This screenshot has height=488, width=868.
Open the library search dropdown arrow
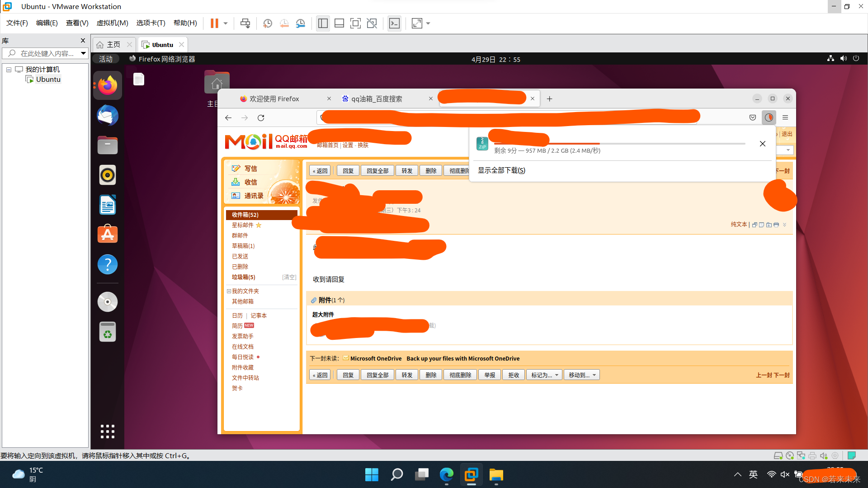tap(83, 53)
